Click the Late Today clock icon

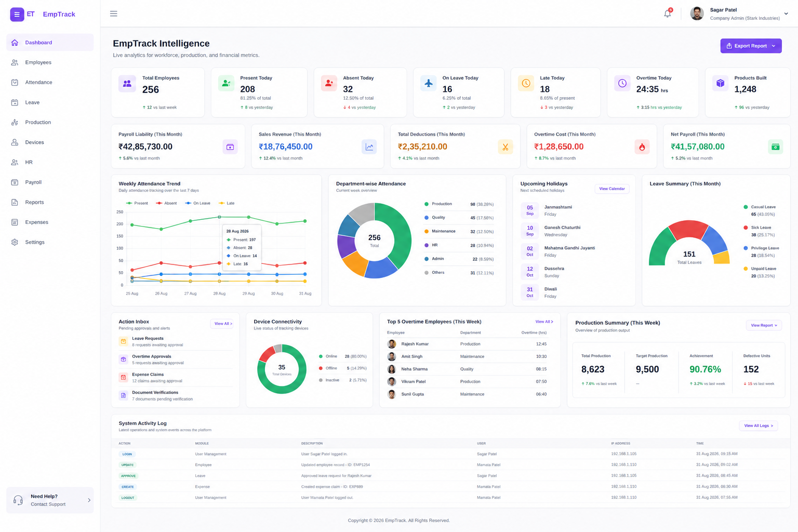(x=526, y=83)
